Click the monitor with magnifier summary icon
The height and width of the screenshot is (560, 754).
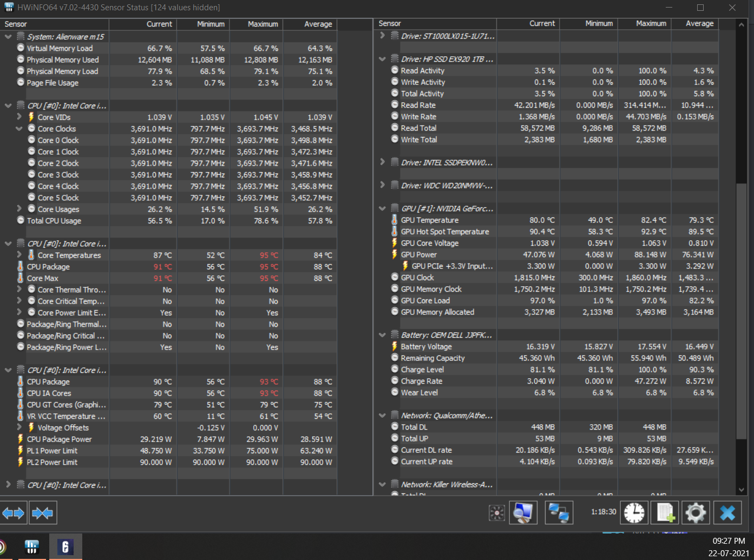523,512
